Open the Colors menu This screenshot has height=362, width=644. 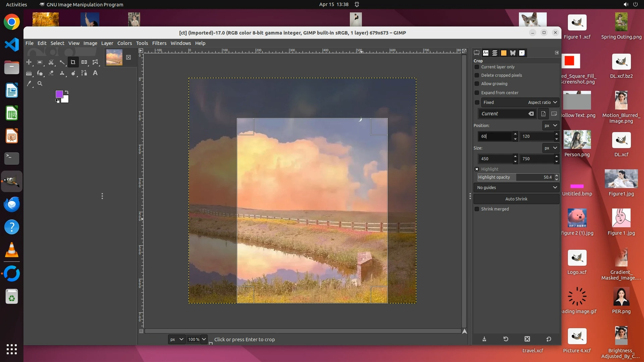(124, 43)
